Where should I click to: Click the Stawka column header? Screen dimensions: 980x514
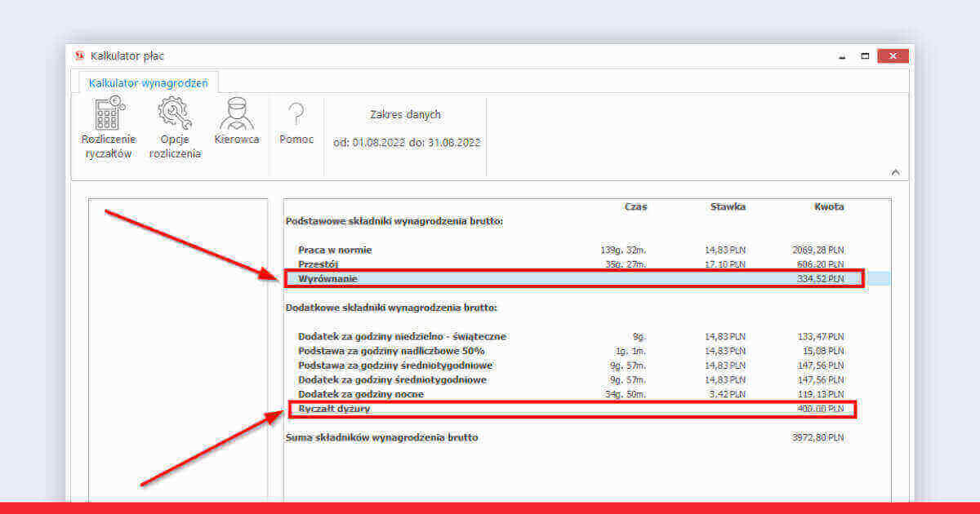coord(728,207)
